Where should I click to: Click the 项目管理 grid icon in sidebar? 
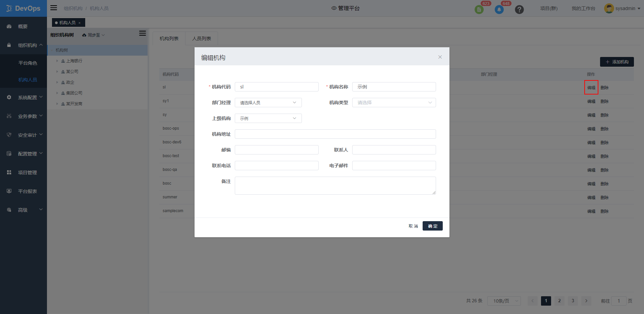pyautogui.click(x=9, y=173)
